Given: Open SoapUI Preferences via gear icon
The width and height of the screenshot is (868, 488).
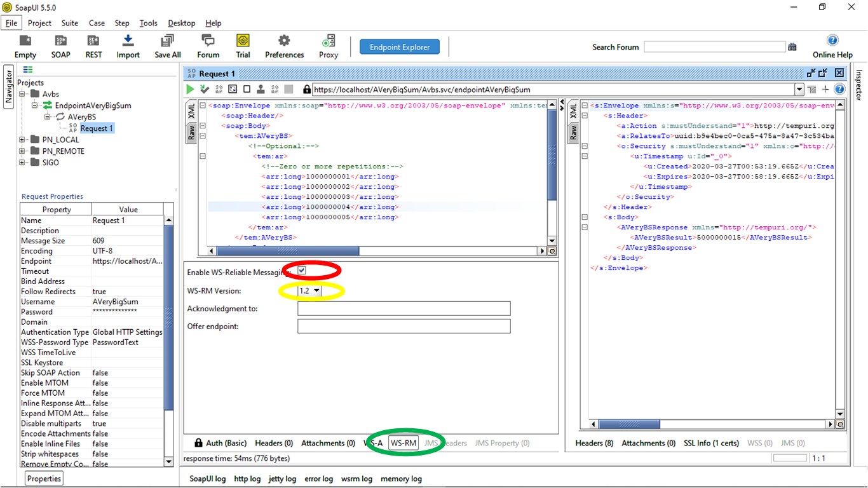Looking at the screenshot, I should (x=284, y=46).
